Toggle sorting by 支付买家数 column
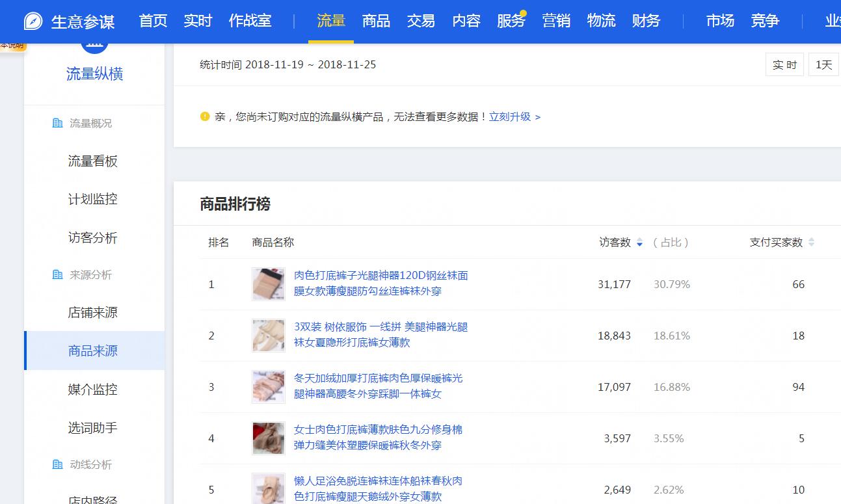Image resolution: width=841 pixels, height=504 pixels. tap(811, 242)
